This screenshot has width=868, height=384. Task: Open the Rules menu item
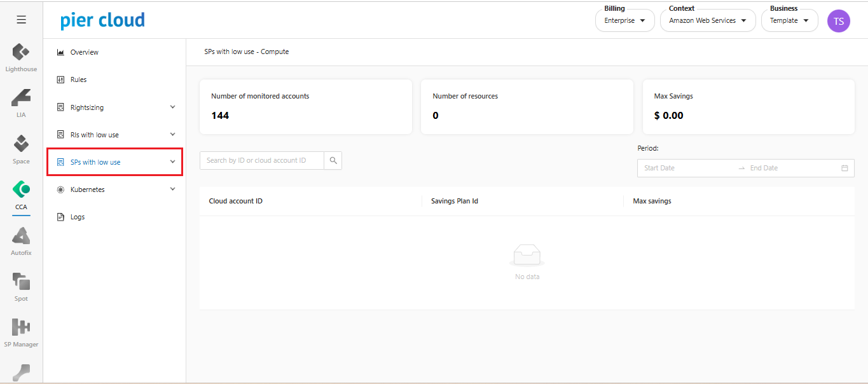click(78, 79)
